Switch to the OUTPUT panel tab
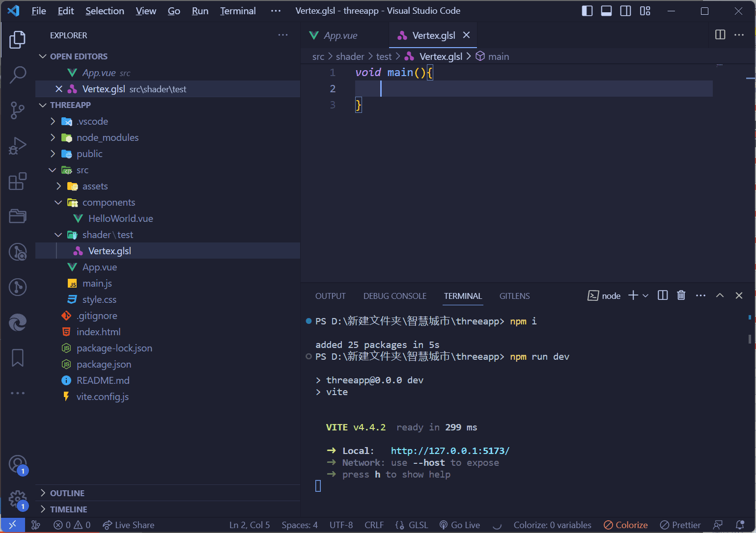 tap(331, 296)
